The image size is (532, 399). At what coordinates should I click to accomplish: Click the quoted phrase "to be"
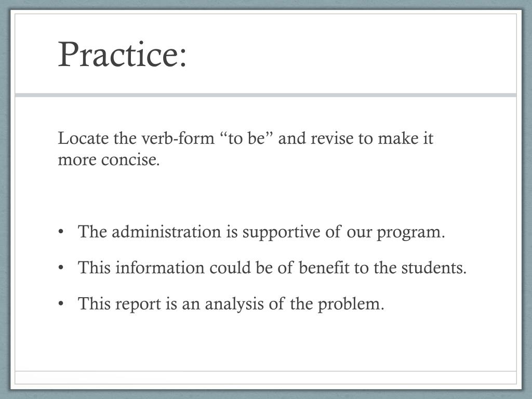point(247,138)
